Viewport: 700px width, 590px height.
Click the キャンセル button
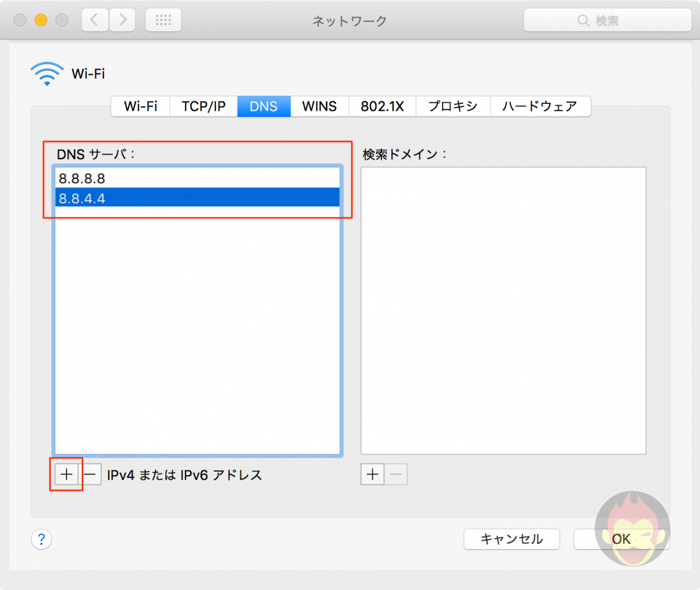tap(512, 539)
